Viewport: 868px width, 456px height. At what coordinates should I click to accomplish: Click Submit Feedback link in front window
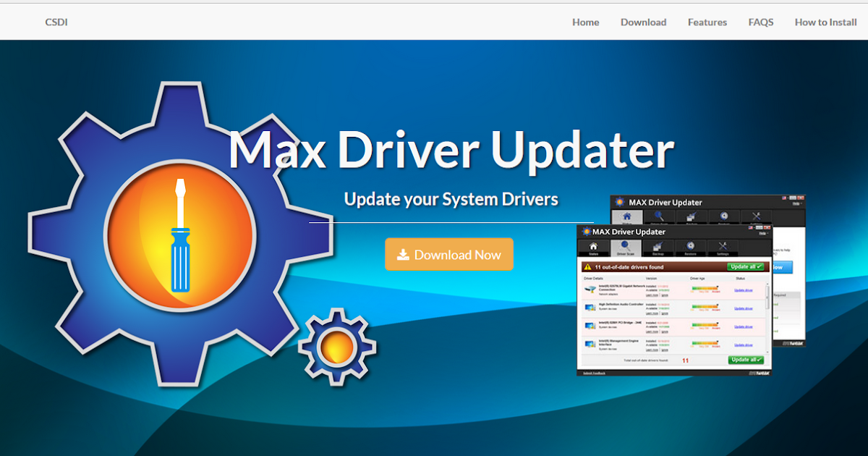coord(595,373)
